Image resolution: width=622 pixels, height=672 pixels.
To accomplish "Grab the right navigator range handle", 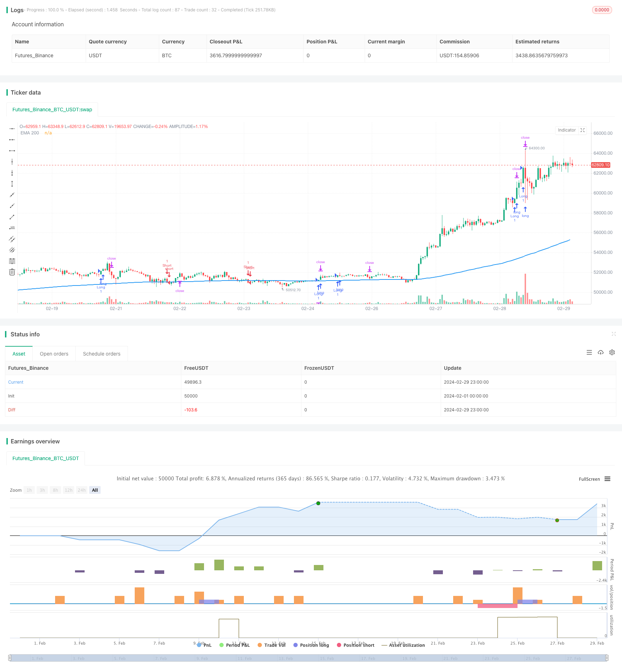I will pyautogui.click(x=607, y=658).
